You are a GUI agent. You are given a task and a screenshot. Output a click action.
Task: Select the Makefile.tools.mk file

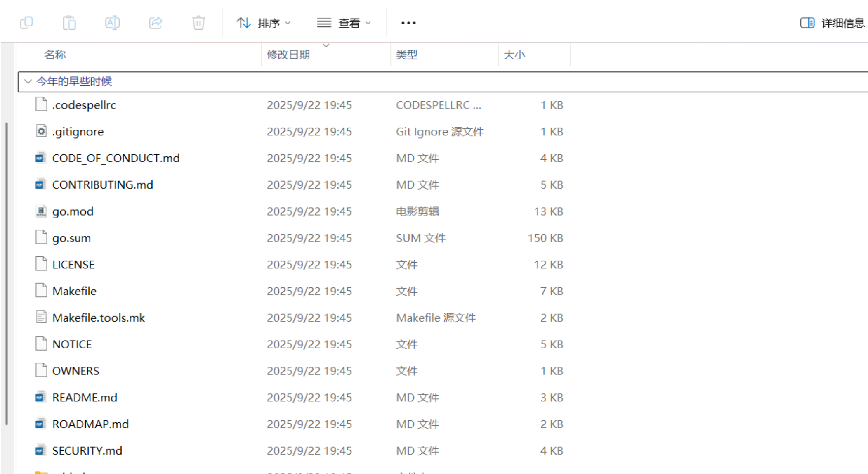coord(99,318)
